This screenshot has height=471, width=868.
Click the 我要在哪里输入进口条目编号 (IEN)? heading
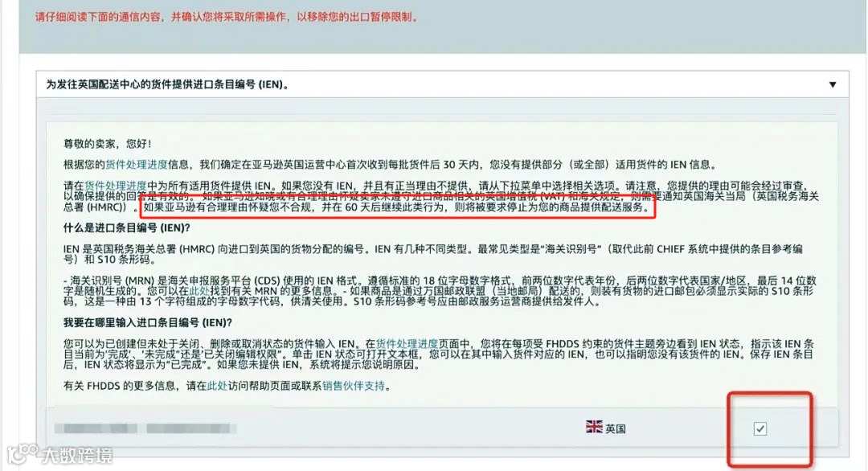click(x=148, y=322)
